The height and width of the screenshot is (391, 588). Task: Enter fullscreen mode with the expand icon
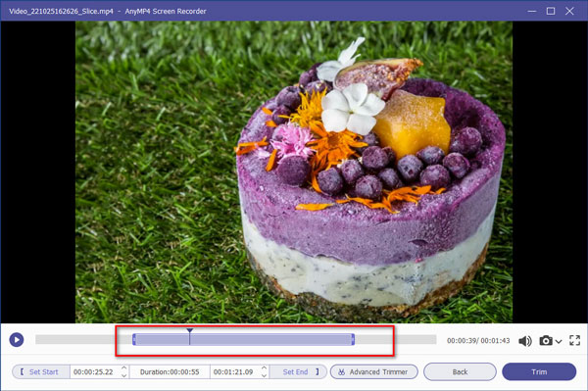(574, 340)
